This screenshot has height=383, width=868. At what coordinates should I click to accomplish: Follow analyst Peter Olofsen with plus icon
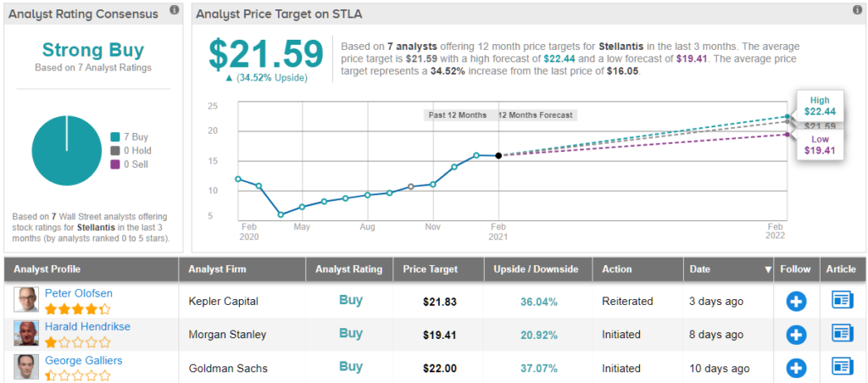click(796, 301)
